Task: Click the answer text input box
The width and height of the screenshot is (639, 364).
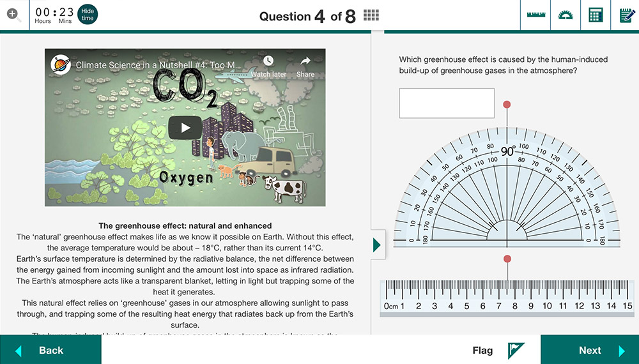Action: pos(447,103)
